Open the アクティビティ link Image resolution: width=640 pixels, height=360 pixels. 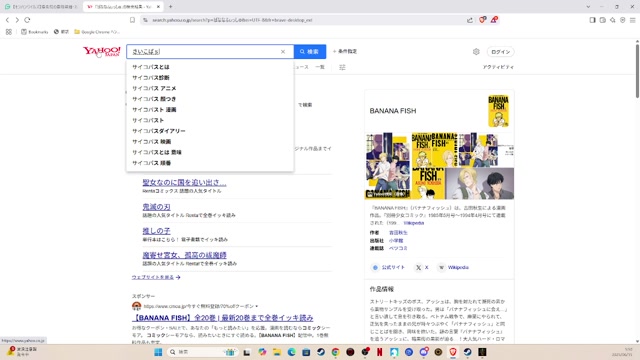(x=498, y=67)
